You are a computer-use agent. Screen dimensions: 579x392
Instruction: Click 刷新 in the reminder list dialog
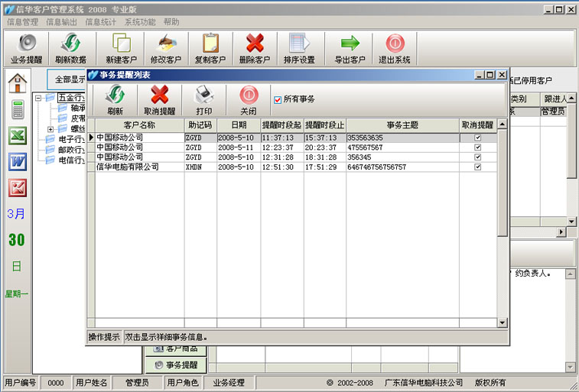(115, 100)
